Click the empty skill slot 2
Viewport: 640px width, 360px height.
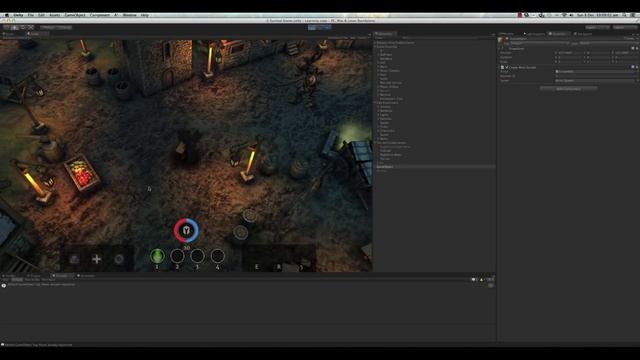tap(177, 256)
